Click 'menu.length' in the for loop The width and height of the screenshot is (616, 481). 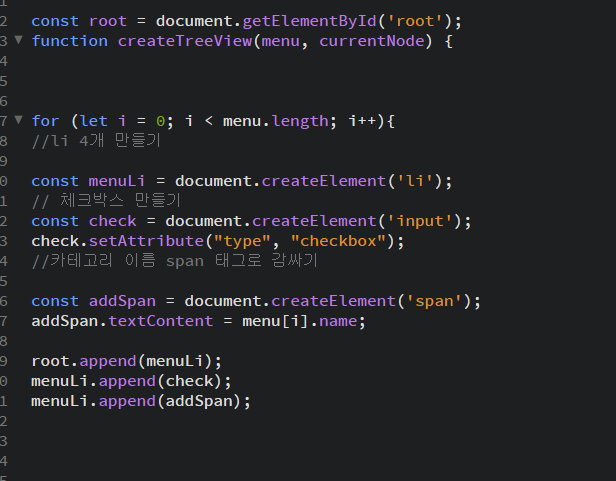275,121
